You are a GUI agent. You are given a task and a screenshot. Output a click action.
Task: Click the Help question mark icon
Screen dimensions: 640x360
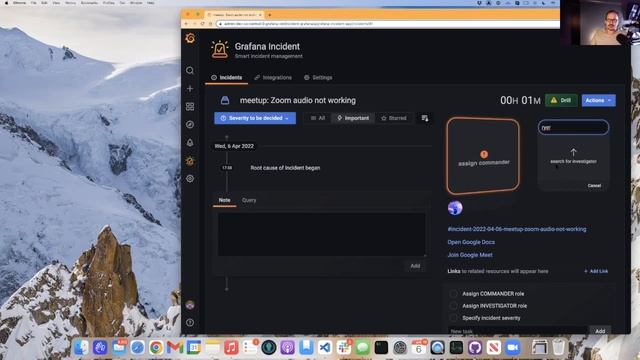coord(190,322)
